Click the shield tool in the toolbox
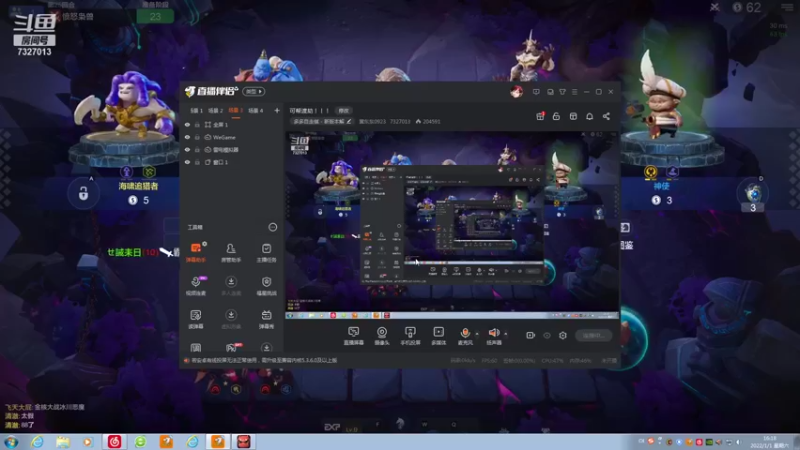 coord(266,286)
